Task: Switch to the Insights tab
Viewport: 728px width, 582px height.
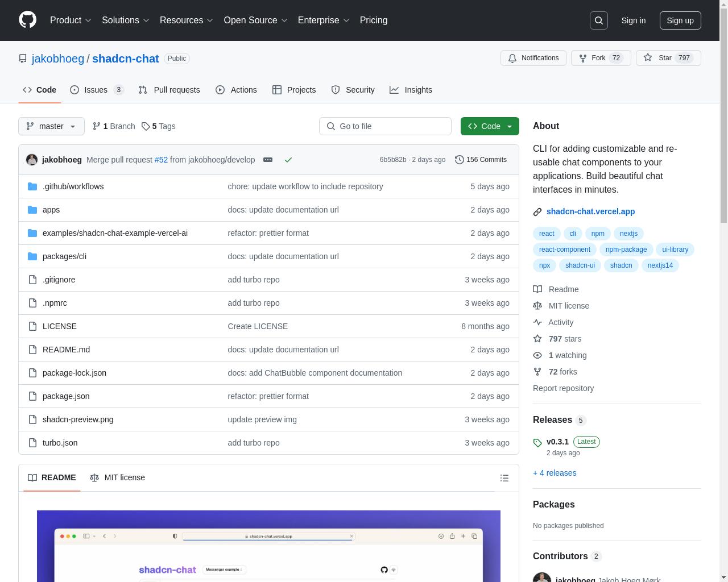Action: coord(411,90)
